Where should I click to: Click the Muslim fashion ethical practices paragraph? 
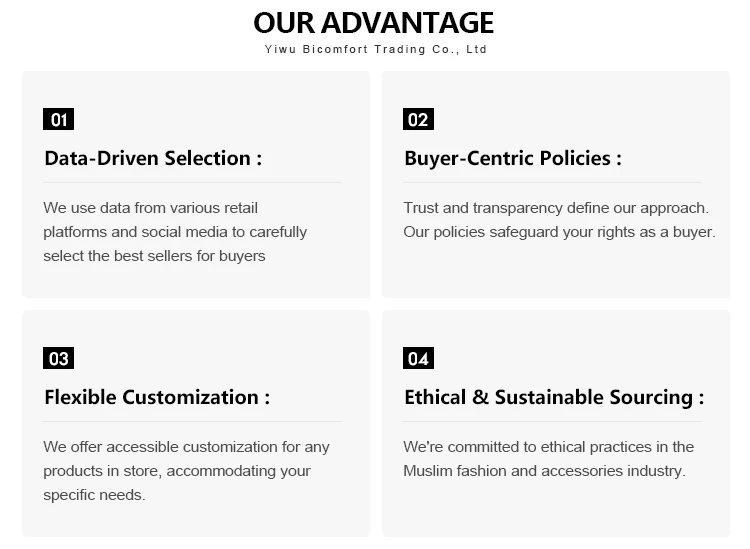tap(549, 459)
